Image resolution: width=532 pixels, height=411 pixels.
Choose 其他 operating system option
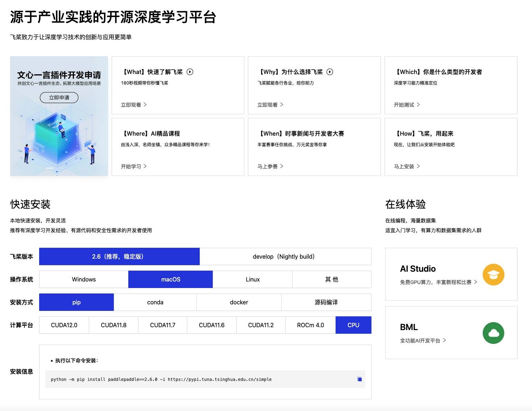332,279
